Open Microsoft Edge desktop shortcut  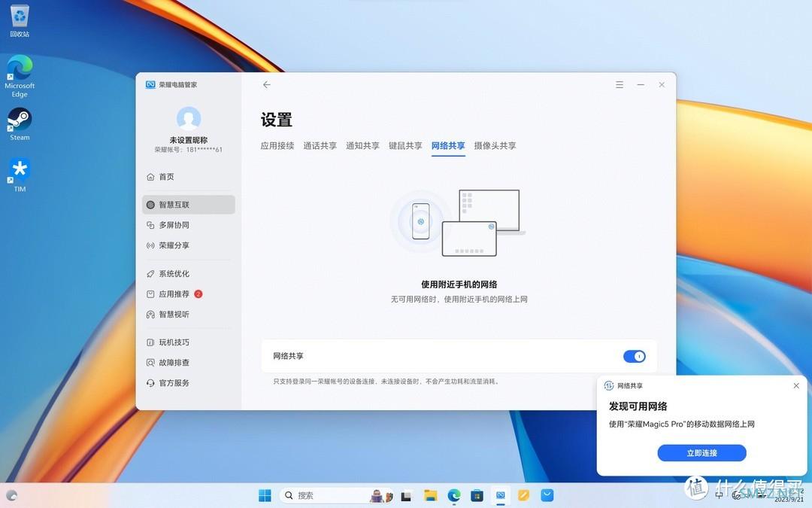pyautogui.click(x=20, y=76)
